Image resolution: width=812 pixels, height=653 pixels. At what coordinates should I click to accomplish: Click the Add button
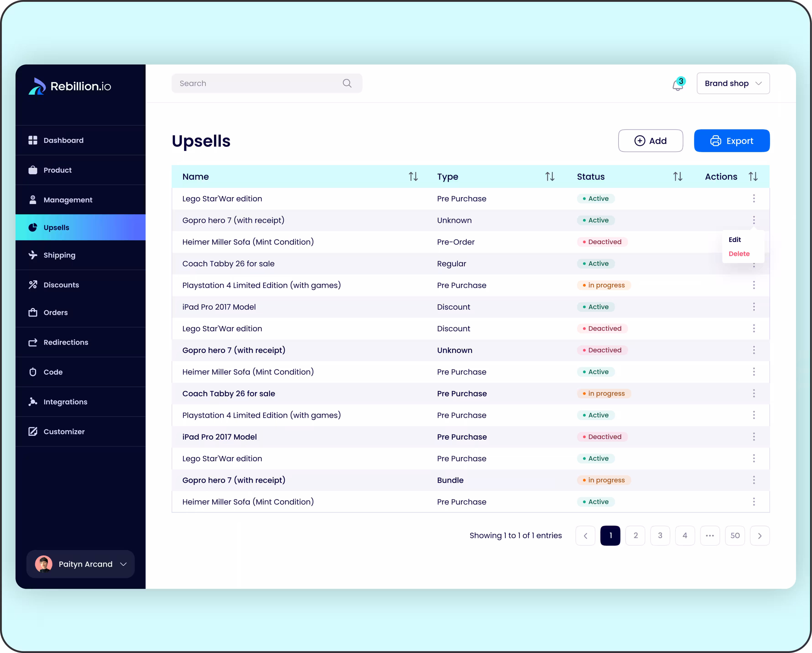pos(650,141)
